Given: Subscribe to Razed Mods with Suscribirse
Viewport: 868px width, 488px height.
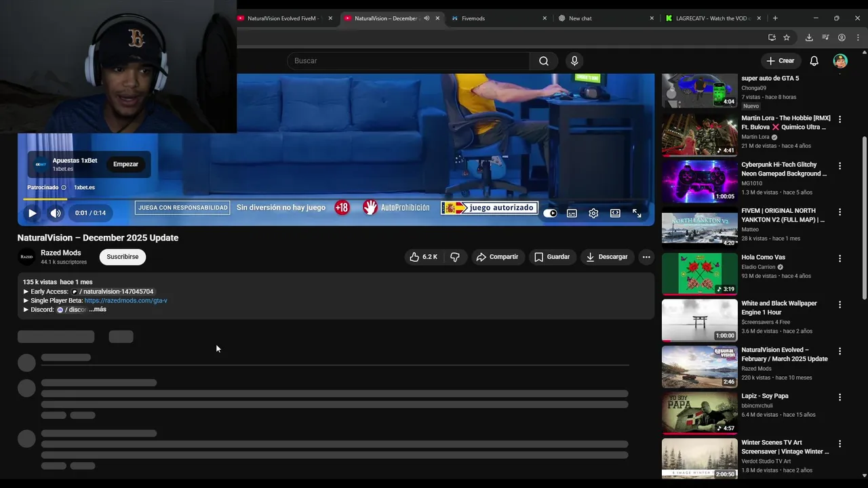Looking at the screenshot, I should pos(123,257).
